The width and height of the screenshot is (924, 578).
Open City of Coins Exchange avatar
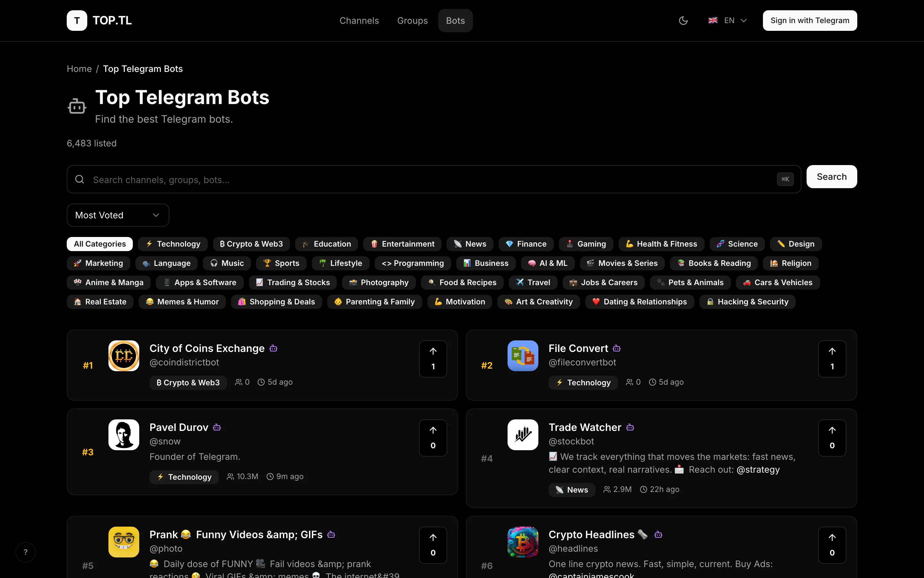[124, 355]
